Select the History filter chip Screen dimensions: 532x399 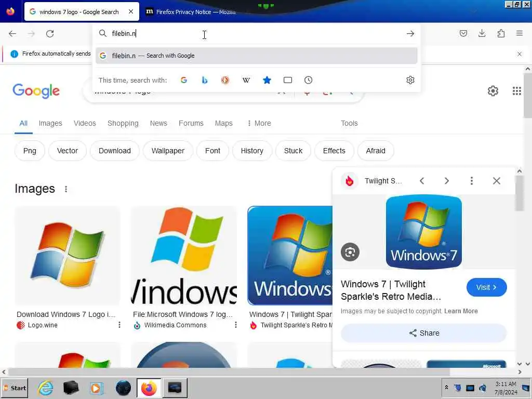coord(252,151)
